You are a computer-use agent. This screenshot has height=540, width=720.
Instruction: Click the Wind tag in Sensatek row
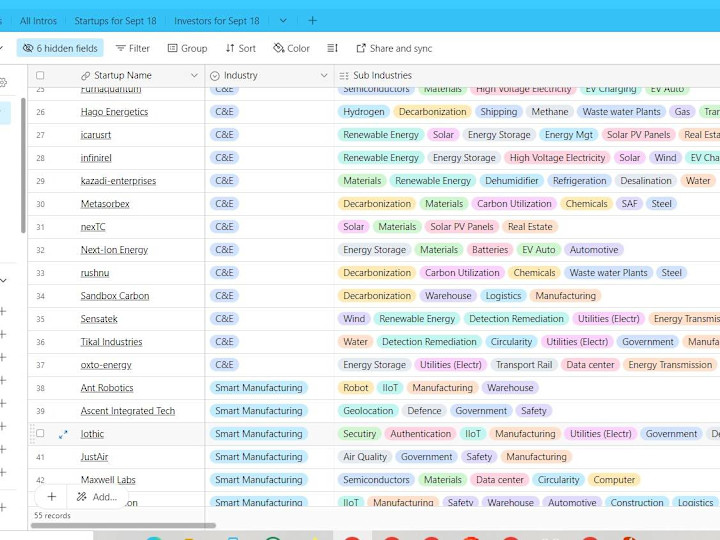click(x=354, y=319)
